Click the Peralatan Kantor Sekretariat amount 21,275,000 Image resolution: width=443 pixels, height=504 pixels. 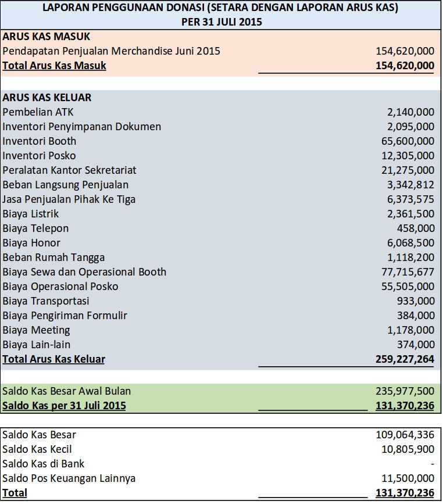[x=408, y=170]
